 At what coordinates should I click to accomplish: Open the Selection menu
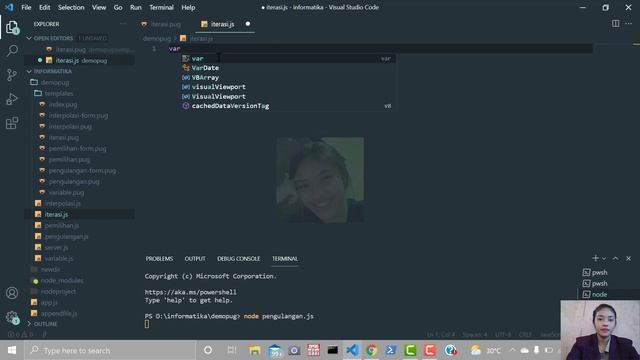coord(71,7)
